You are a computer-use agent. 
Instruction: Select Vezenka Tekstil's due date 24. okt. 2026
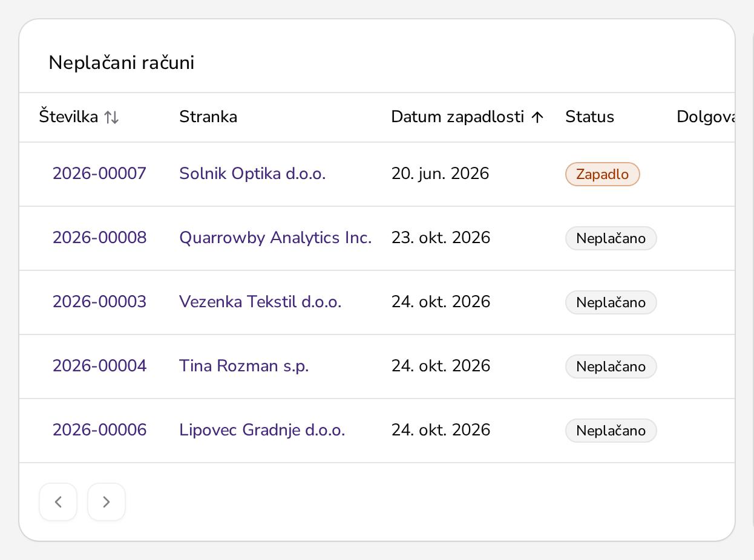441,302
